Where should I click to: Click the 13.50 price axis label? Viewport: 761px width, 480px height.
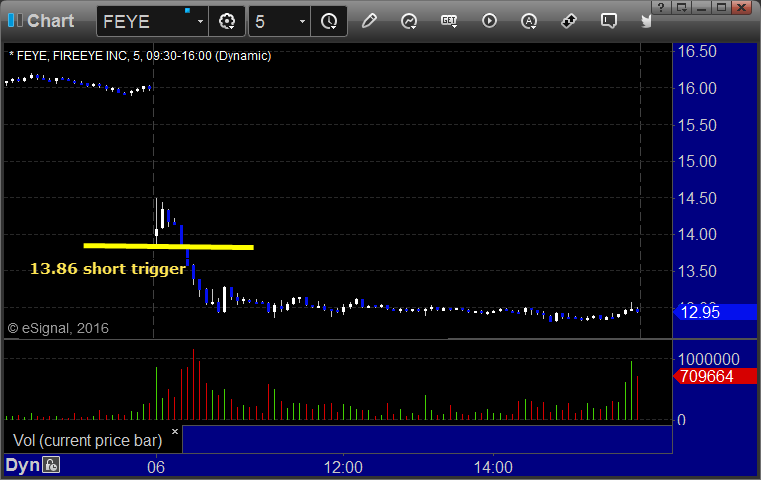pyautogui.click(x=697, y=271)
